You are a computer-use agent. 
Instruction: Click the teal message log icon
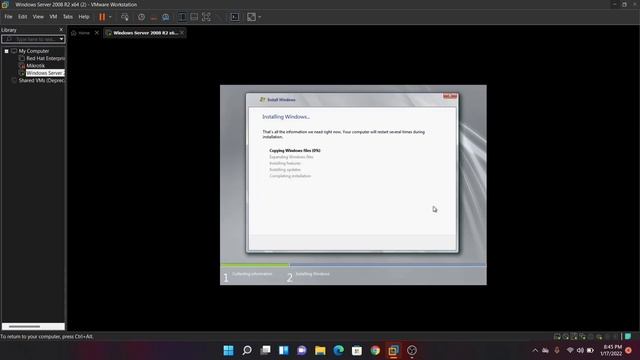(x=628, y=336)
